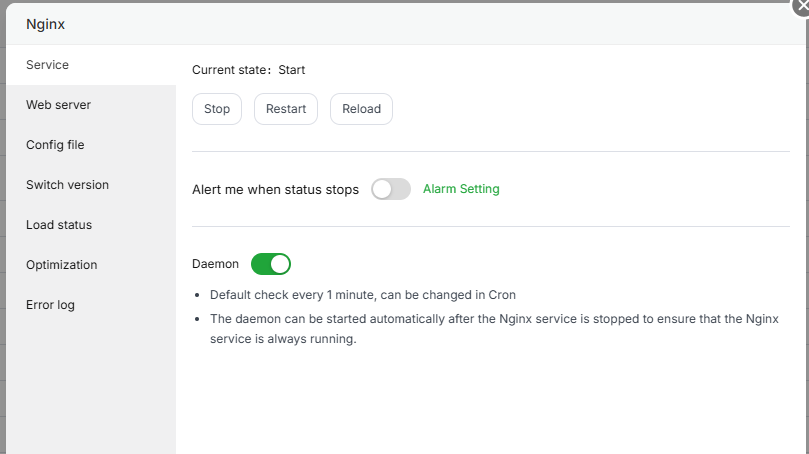The width and height of the screenshot is (809, 454).
Task: Show the Error log tab
Action: (91, 305)
